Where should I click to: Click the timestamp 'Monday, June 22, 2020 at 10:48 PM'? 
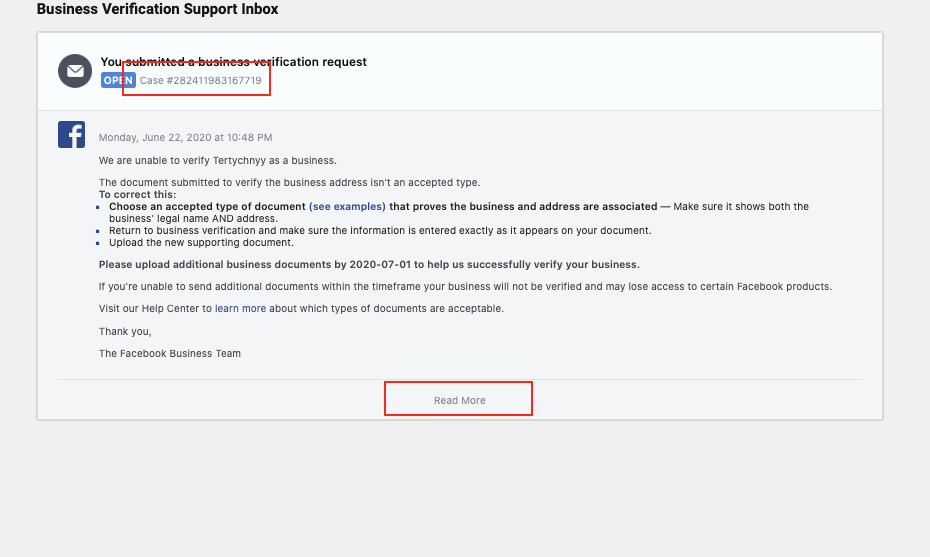click(x=185, y=138)
